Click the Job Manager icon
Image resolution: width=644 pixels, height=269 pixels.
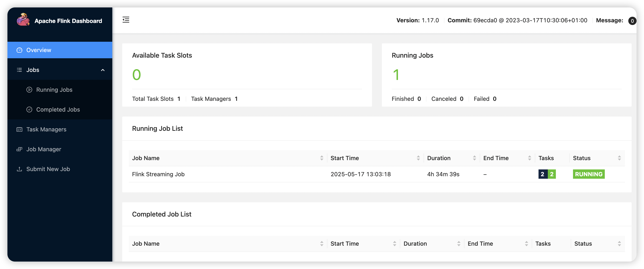coord(19,149)
